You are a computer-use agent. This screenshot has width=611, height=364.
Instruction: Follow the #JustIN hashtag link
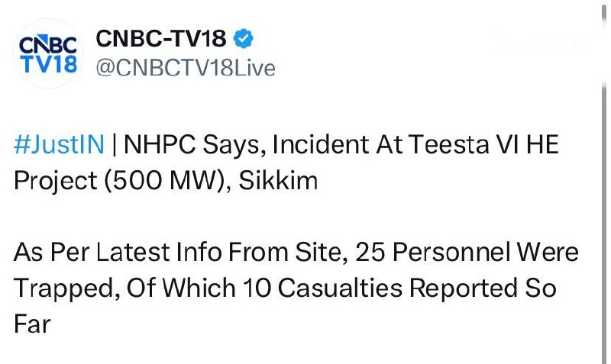click(60, 144)
